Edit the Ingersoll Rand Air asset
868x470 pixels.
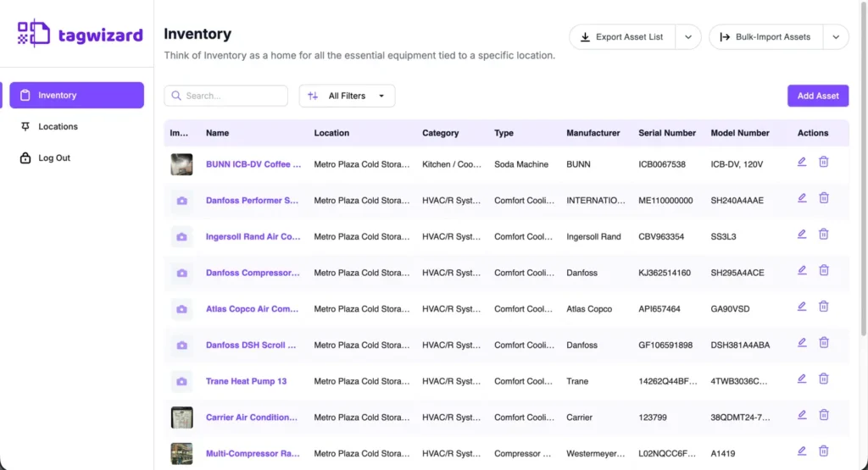pyautogui.click(x=802, y=234)
